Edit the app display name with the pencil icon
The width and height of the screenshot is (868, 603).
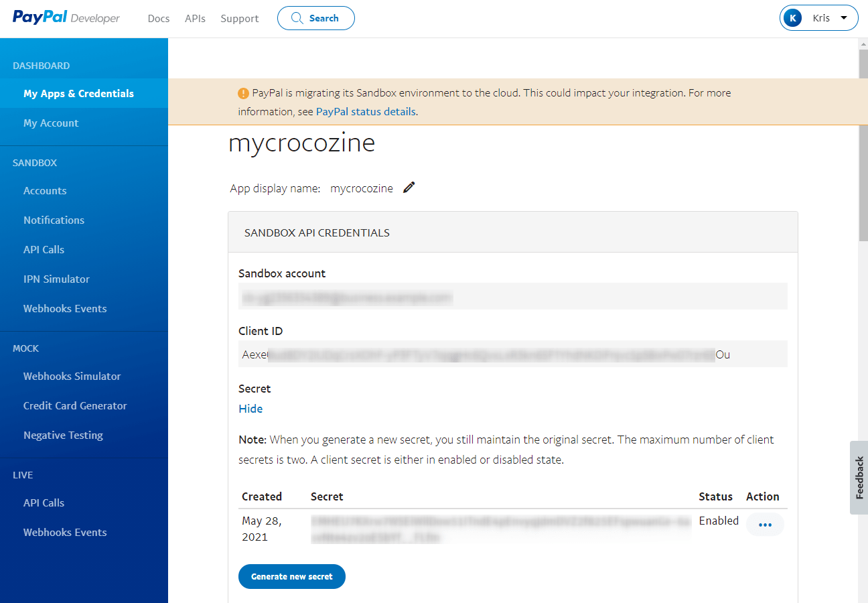pos(409,188)
